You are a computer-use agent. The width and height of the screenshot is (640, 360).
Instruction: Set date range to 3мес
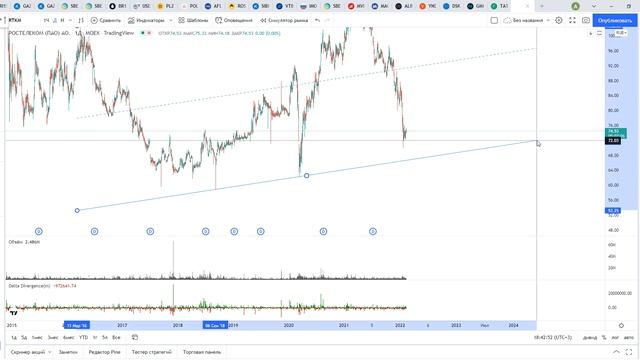coord(53,338)
